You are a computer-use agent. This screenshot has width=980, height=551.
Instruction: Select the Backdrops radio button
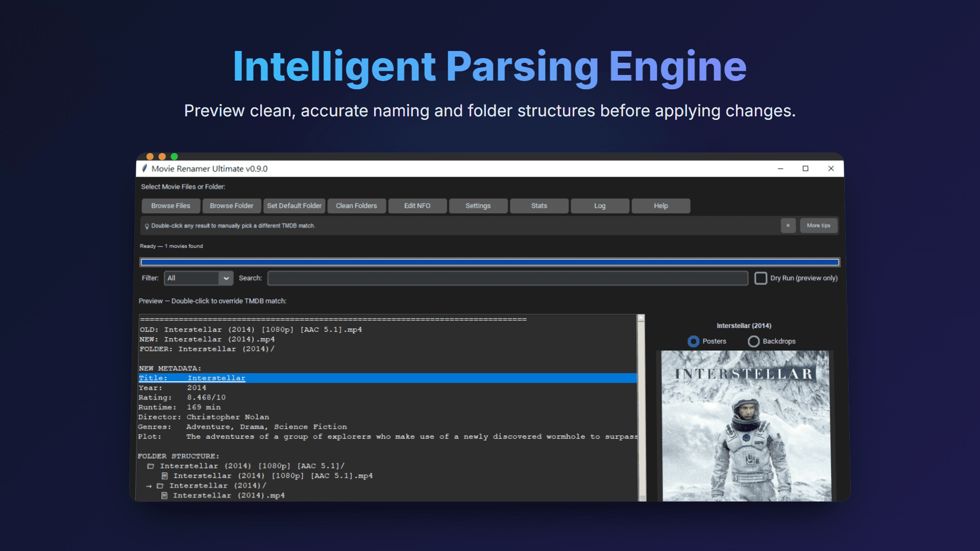coord(754,341)
